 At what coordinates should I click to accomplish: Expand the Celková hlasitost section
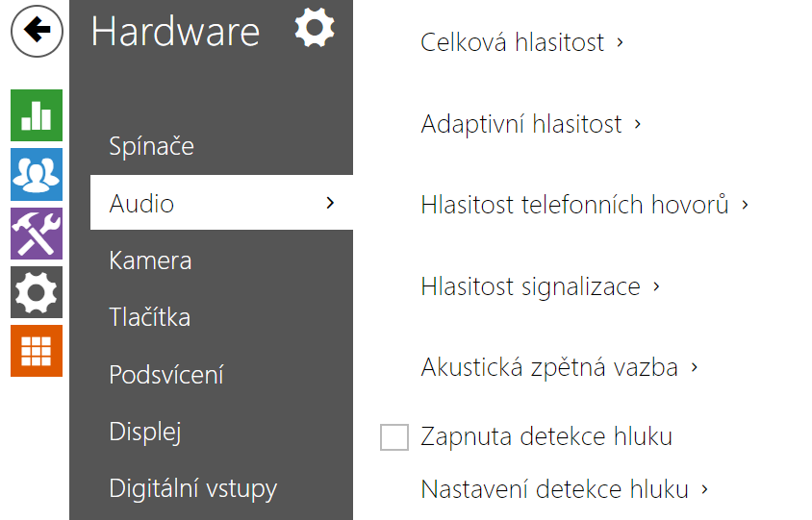pos(522,42)
